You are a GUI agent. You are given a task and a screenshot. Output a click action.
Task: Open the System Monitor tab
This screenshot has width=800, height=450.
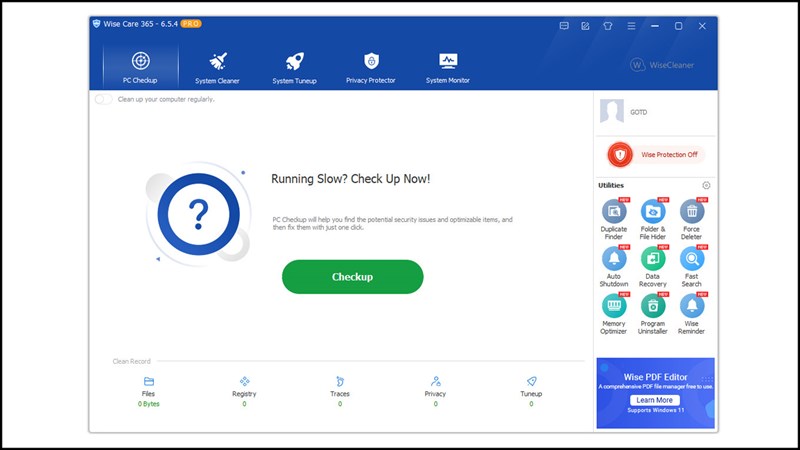tap(448, 67)
